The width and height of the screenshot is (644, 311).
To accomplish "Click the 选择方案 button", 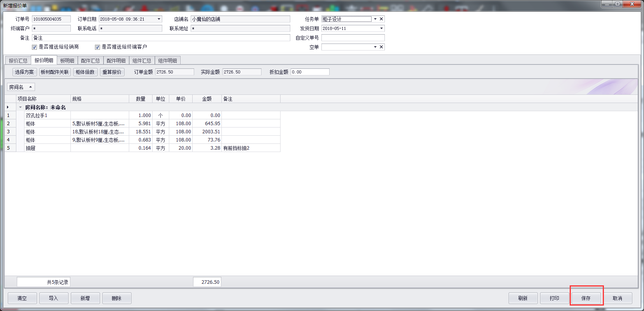I will coord(25,72).
